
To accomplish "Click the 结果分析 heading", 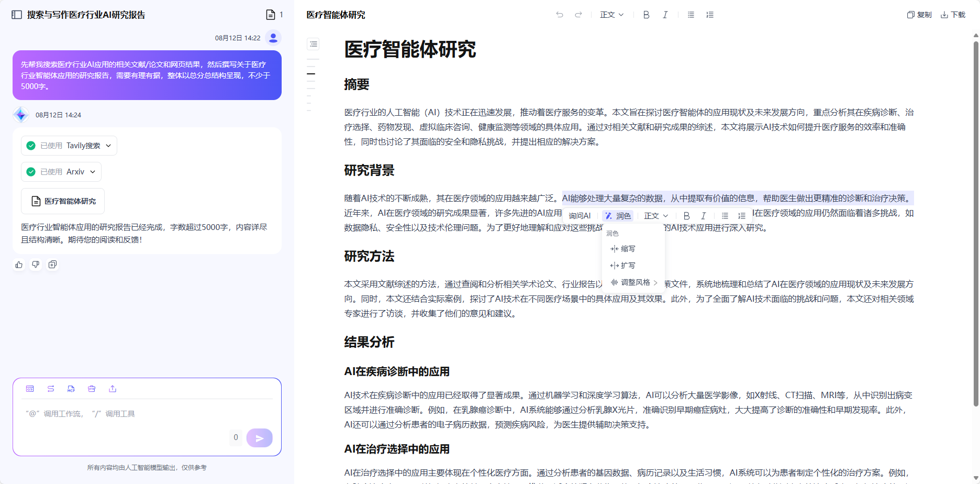I will (369, 342).
